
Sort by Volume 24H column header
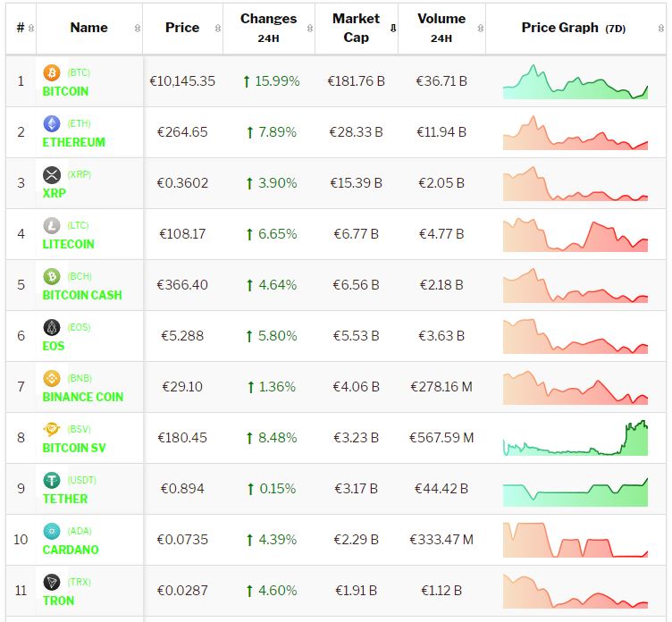pyautogui.click(x=441, y=28)
